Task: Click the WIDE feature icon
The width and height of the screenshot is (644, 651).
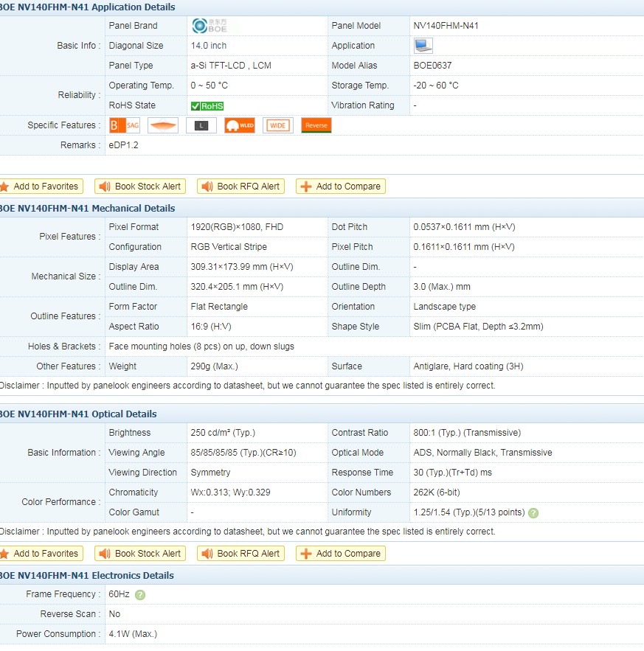Action: (x=278, y=125)
